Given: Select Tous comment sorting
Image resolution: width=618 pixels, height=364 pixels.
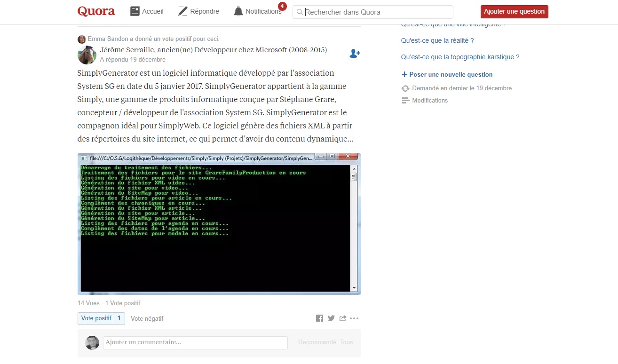Looking at the screenshot, I should 347,342.
